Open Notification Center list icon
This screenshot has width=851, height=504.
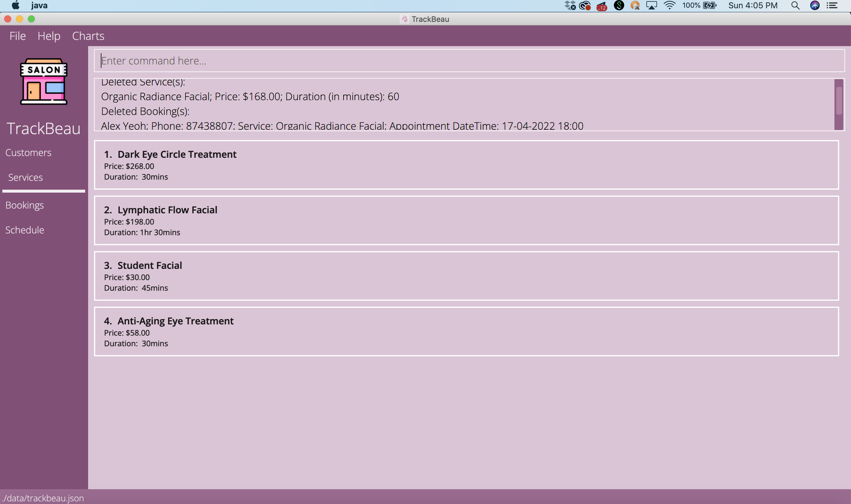coord(832,5)
